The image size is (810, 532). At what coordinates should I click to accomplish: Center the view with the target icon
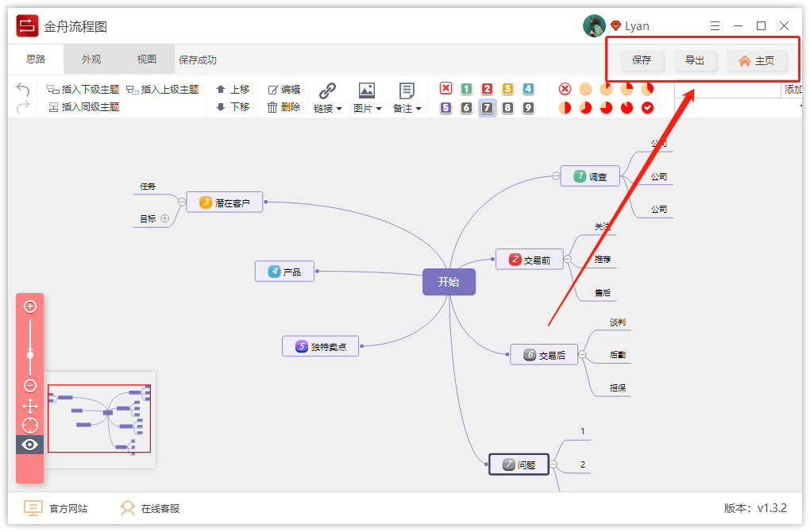point(30,426)
